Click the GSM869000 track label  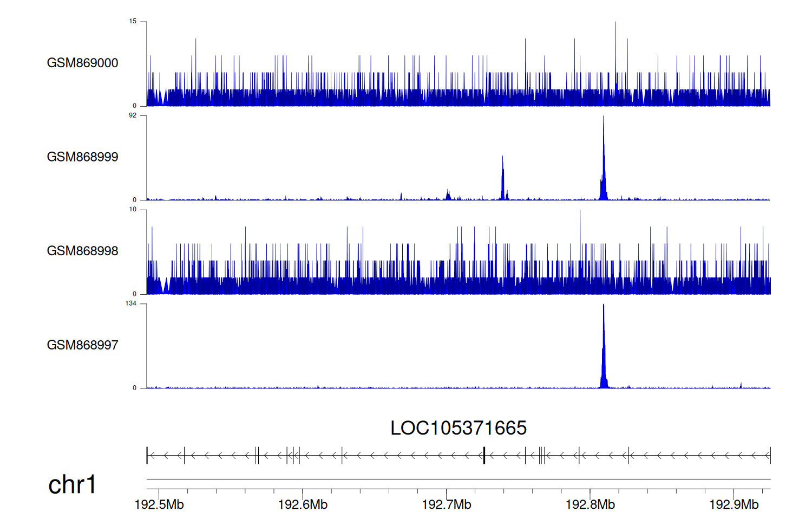[82, 63]
